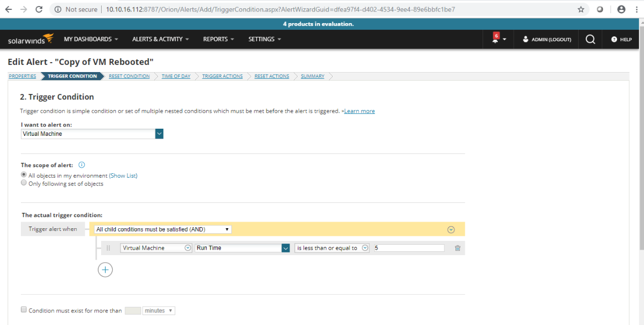The height and width of the screenshot is (325, 644).
Task: Open the browser profile avatar icon
Action: point(621,9)
